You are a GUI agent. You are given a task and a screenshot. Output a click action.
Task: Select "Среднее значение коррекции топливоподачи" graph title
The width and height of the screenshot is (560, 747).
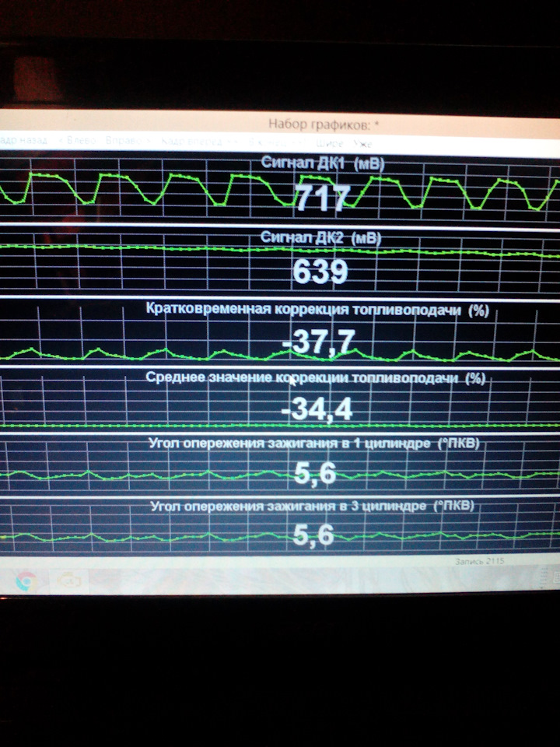point(315,378)
